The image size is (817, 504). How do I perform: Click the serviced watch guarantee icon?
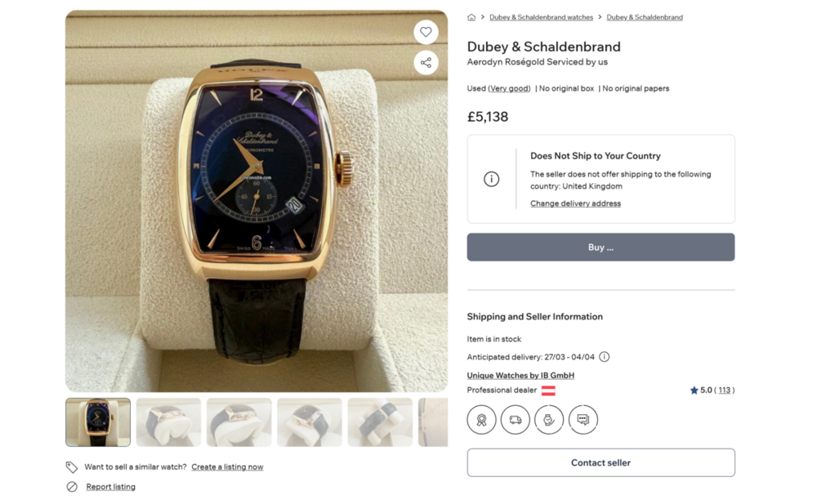548,420
